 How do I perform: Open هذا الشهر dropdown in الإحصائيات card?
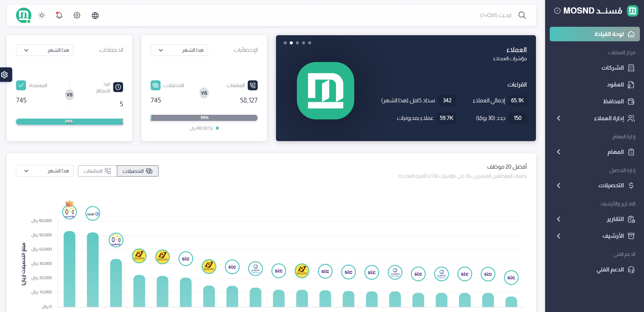pyautogui.click(x=179, y=50)
